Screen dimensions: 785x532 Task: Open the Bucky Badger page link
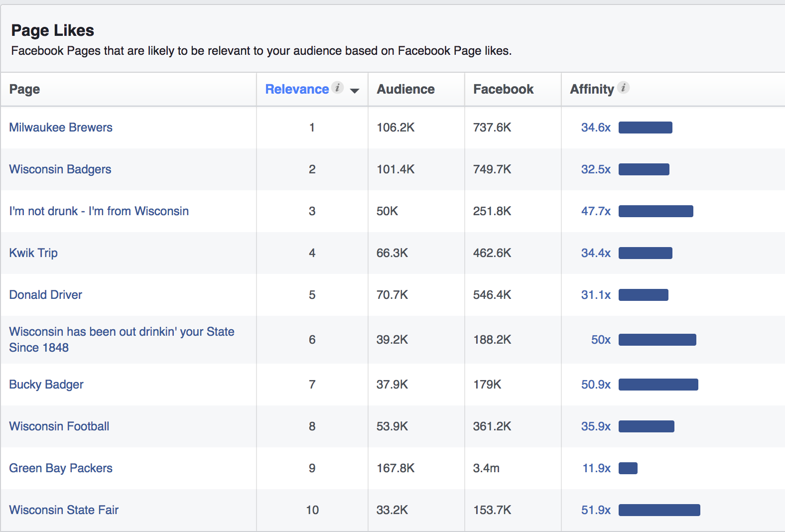tap(46, 385)
